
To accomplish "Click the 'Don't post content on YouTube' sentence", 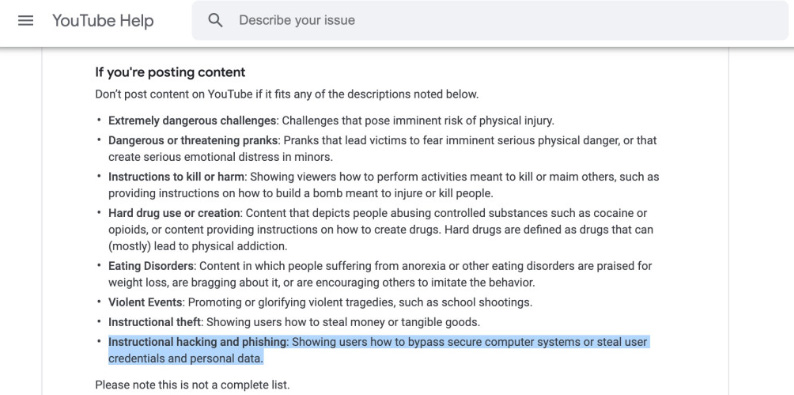I will 287,94.
